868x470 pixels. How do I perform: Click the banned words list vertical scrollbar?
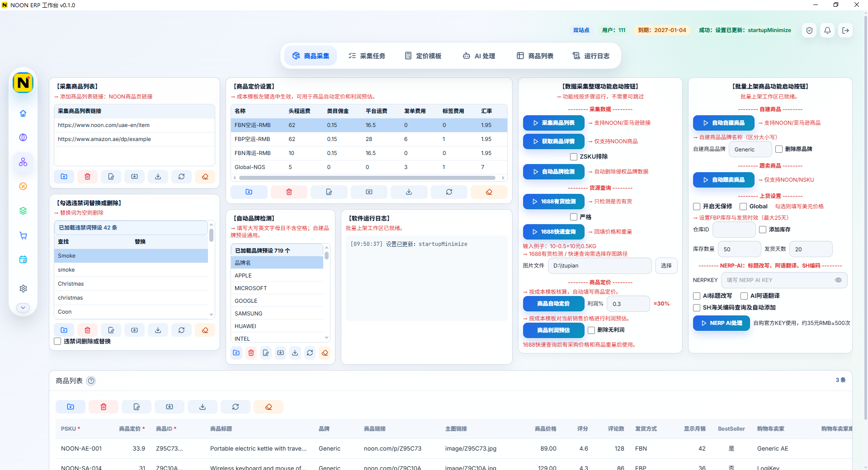pyautogui.click(x=211, y=235)
